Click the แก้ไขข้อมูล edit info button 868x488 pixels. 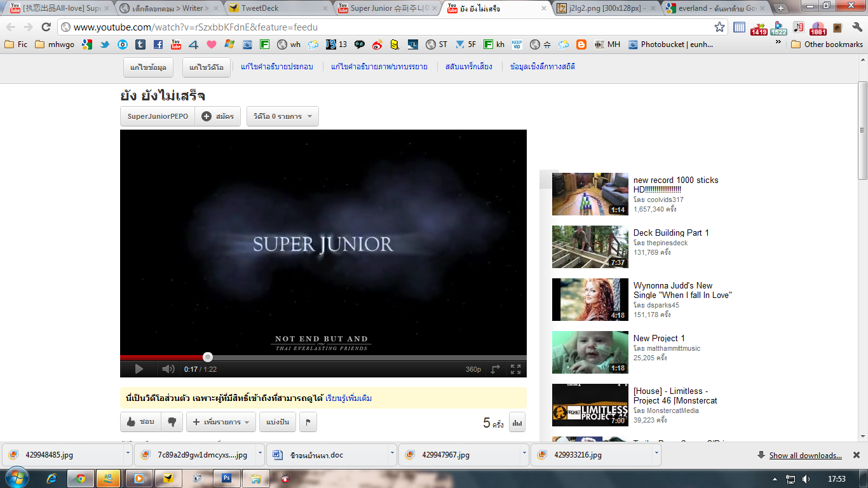[148, 67]
